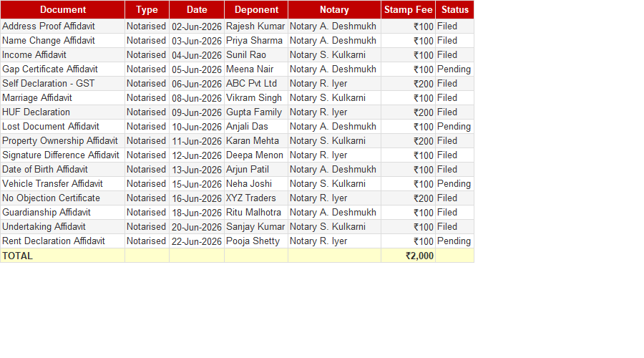Click deponent Sunil Rao
The image size is (644, 358).
(256, 55)
